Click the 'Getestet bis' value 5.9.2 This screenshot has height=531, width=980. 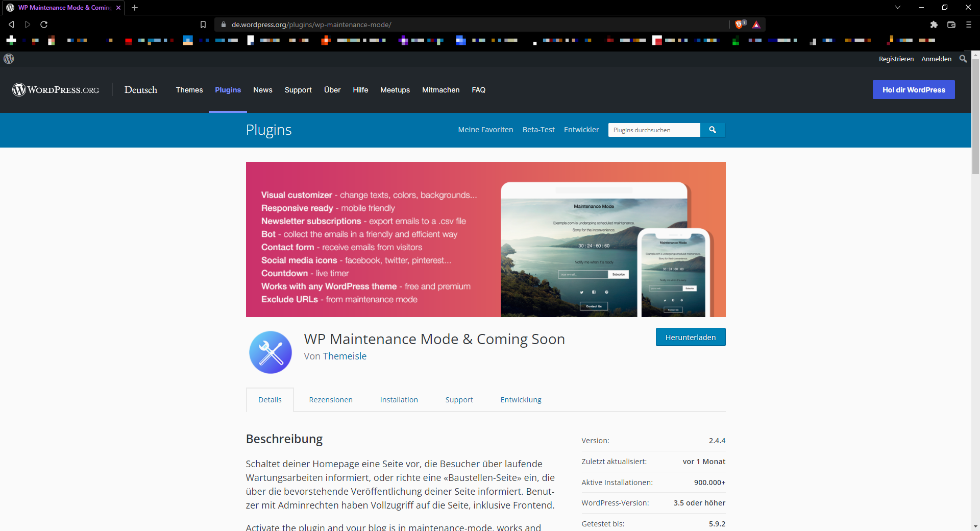[x=717, y=524]
